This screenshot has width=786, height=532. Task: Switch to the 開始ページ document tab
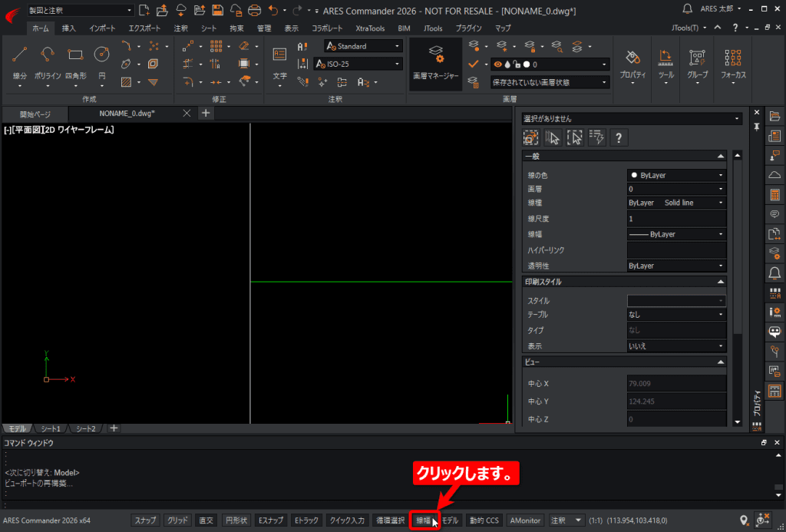click(x=35, y=114)
